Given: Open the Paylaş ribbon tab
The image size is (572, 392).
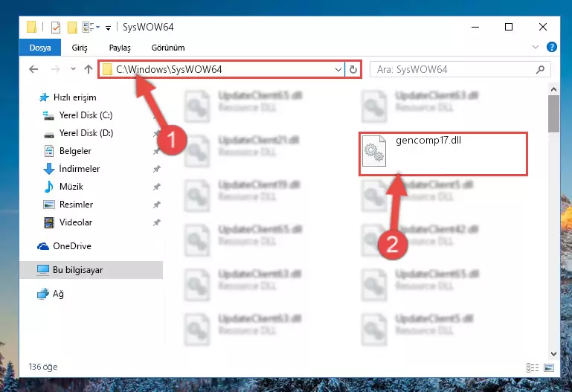Looking at the screenshot, I should pos(120,48).
